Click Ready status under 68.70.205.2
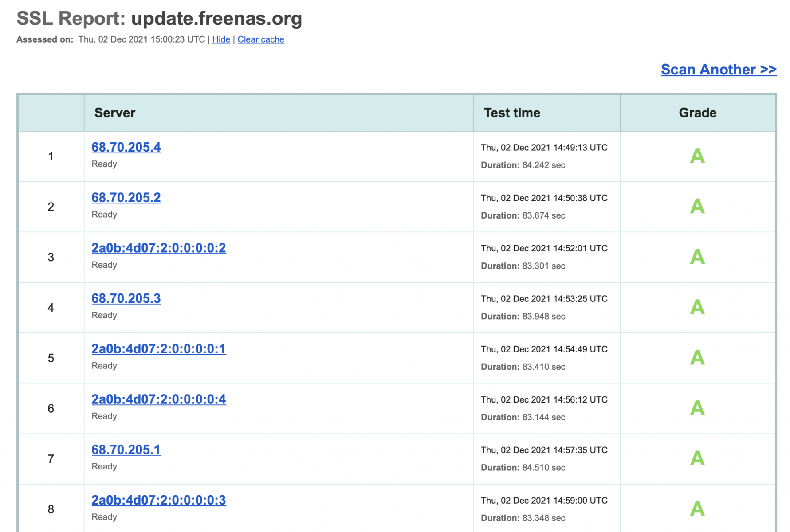 (x=104, y=215)
